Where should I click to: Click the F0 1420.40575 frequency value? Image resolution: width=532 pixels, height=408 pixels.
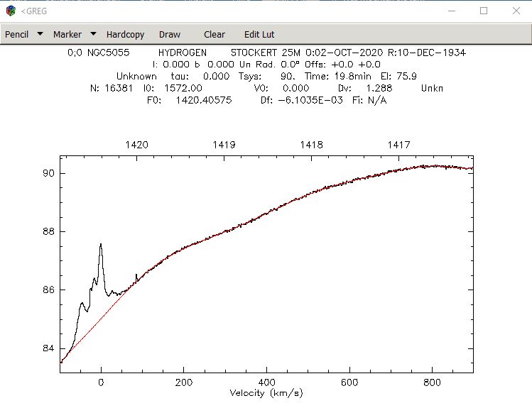click(204, 100)
